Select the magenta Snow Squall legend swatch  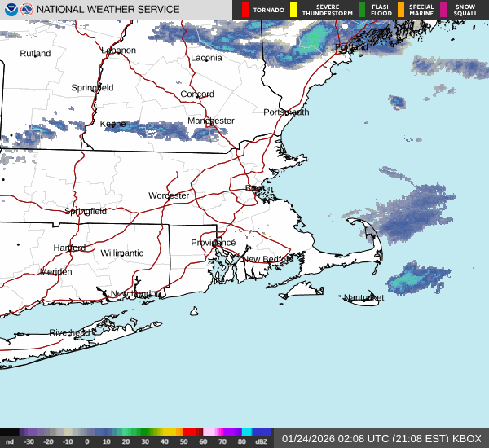444,10
